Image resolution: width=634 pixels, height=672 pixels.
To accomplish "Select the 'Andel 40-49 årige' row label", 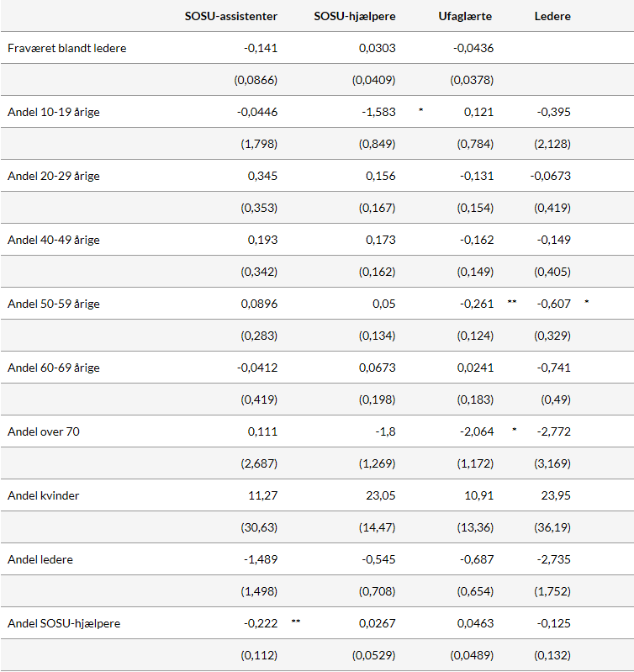I will 54,240.
